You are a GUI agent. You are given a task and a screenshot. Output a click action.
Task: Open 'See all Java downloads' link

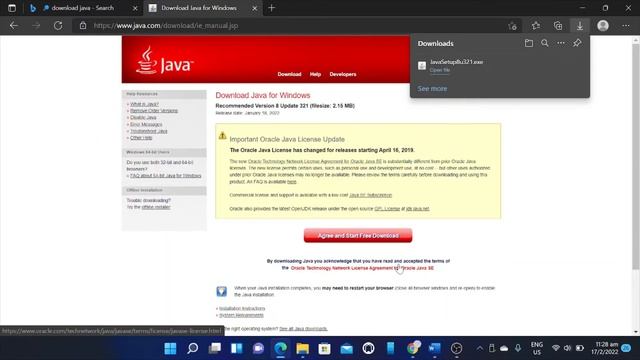(x=303, y=329)
